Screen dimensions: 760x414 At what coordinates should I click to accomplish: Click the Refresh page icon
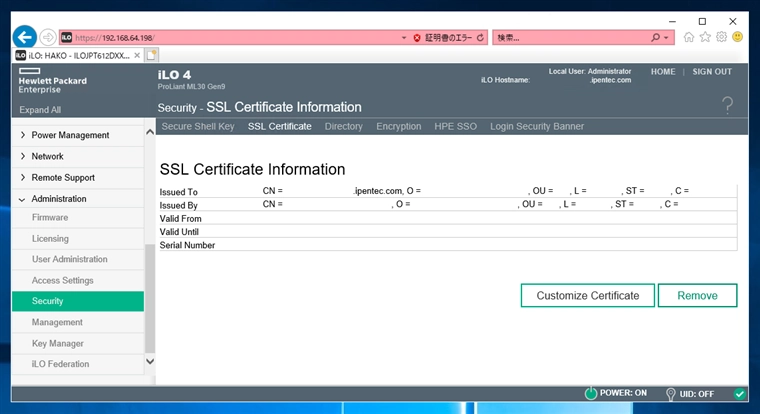[x=480, y=38]
